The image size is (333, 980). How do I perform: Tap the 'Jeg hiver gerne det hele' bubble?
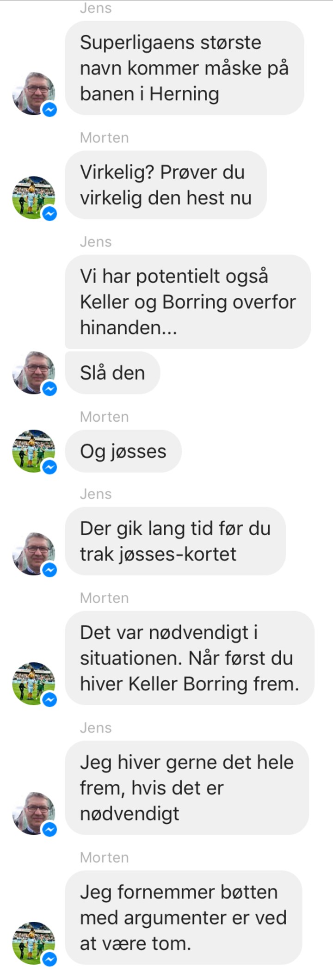[x=187, y=788]
